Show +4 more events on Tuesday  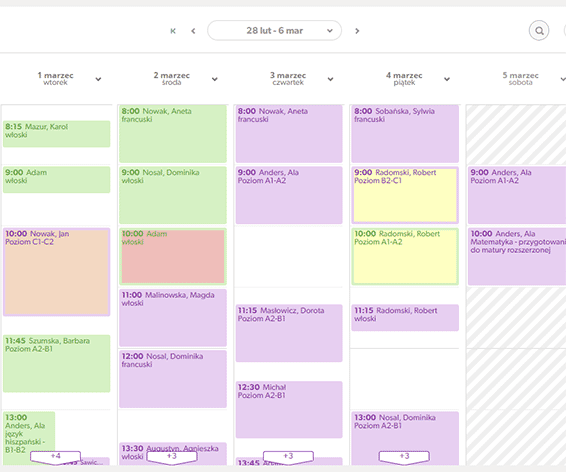(56, 457)
